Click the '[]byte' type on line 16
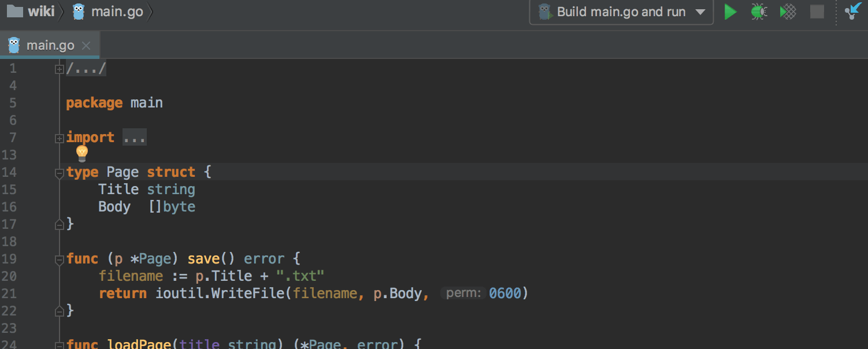The height and width of the screenshot is (349, 868). pyautogui.click(x=172, y=207)
